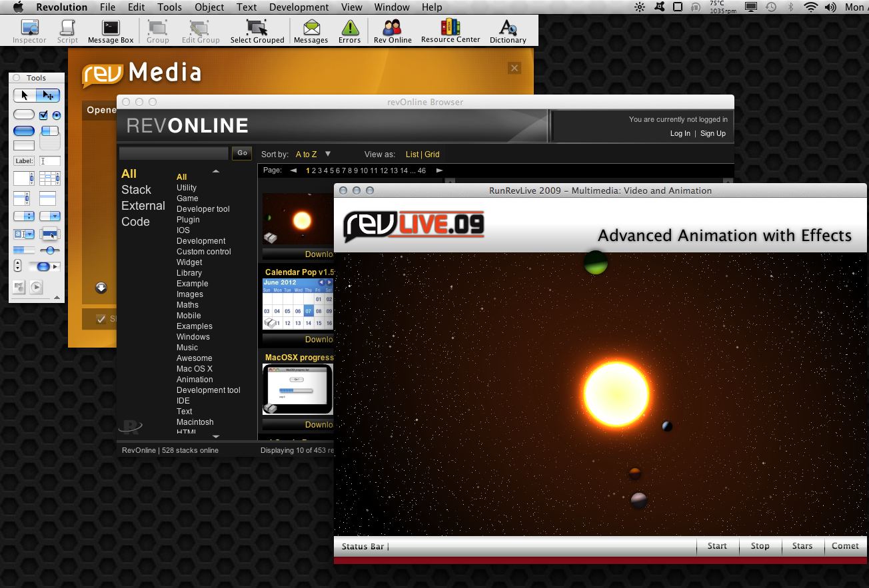Click the Select Grouped toolbar icon
This screenshot has height=588, width=869.
pos(257,31)
